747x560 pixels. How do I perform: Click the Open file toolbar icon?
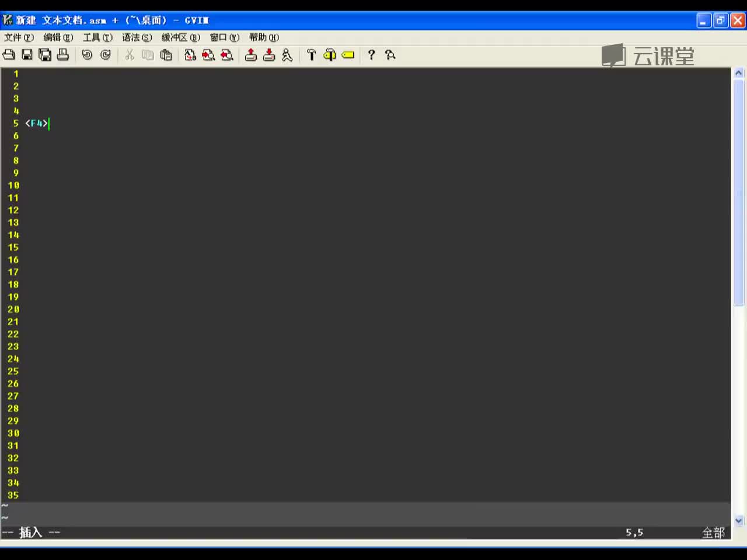tap(9, 55)
